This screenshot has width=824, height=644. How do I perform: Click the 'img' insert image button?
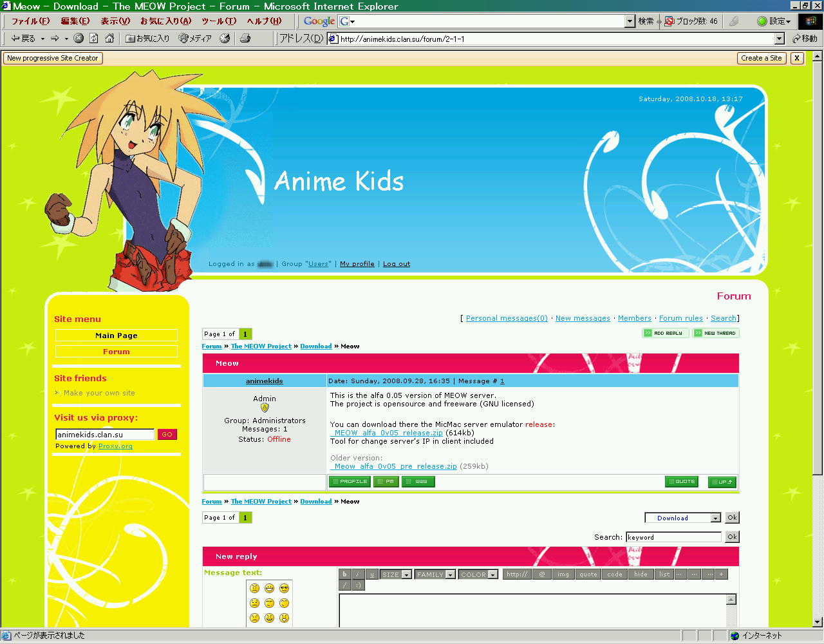(563, 574)
